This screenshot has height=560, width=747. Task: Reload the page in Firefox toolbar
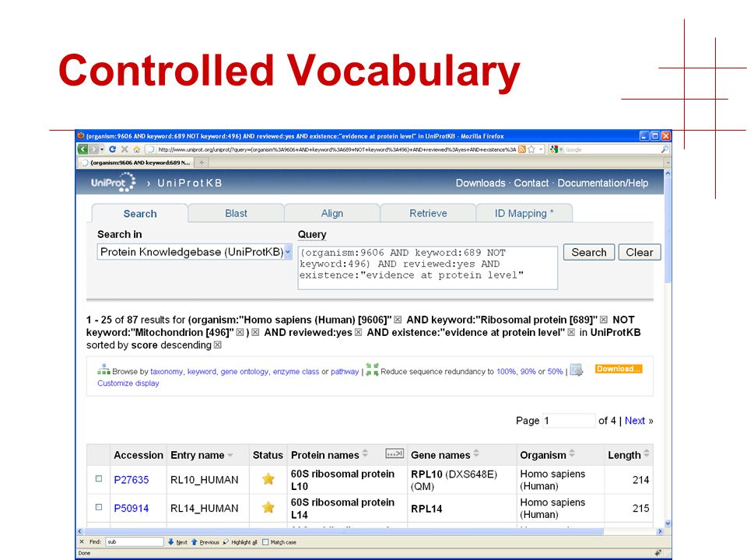112,149
